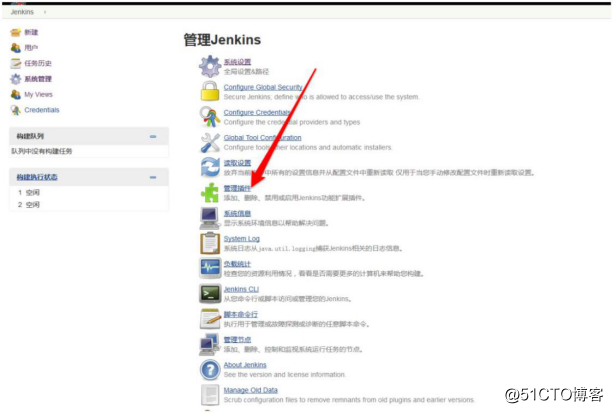Open the 管理插件 link

pyautogui.click(x=237, y=188)
